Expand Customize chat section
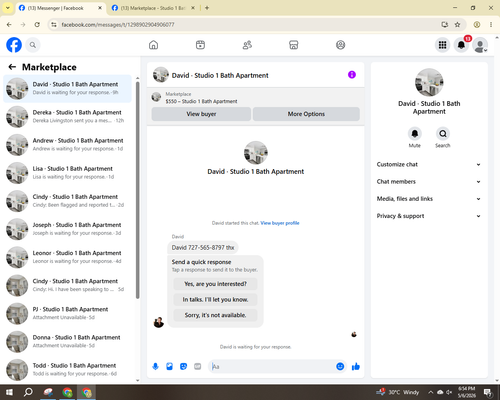The image size is (500, 400). click(429, 164)
